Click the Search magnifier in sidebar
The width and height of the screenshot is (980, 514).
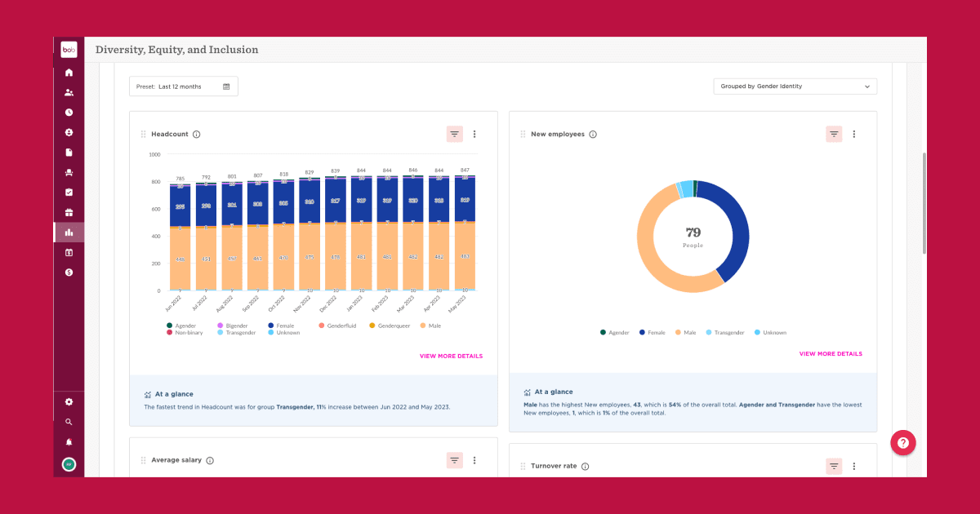69,421
